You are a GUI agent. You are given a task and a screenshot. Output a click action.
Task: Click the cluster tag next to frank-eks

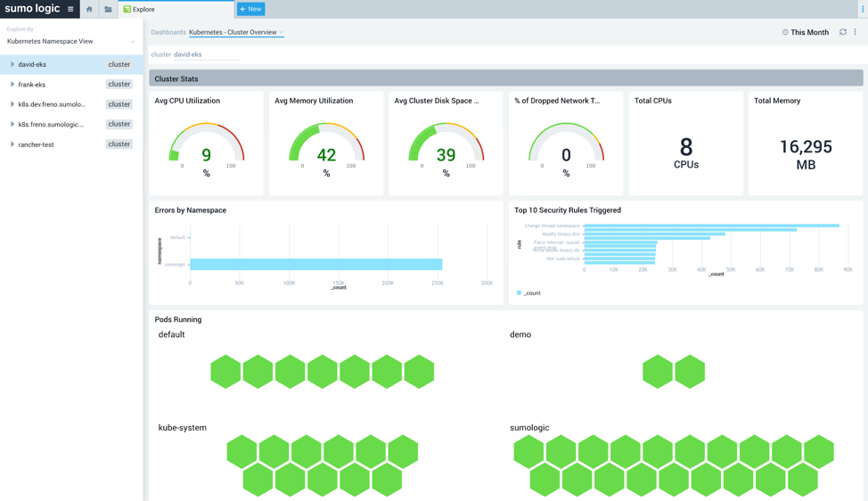click(x=119, y=84)
